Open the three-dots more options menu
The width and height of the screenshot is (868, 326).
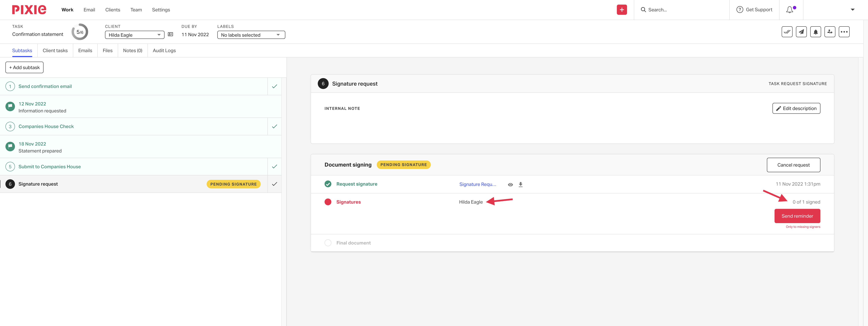[x=844, y=32]
